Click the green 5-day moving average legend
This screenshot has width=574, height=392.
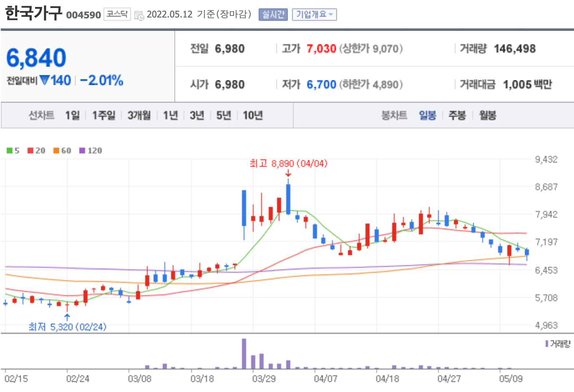[13, 151]
